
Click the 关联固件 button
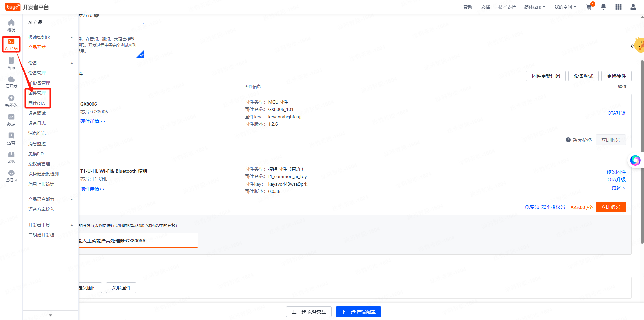click(x=121, y=288)
